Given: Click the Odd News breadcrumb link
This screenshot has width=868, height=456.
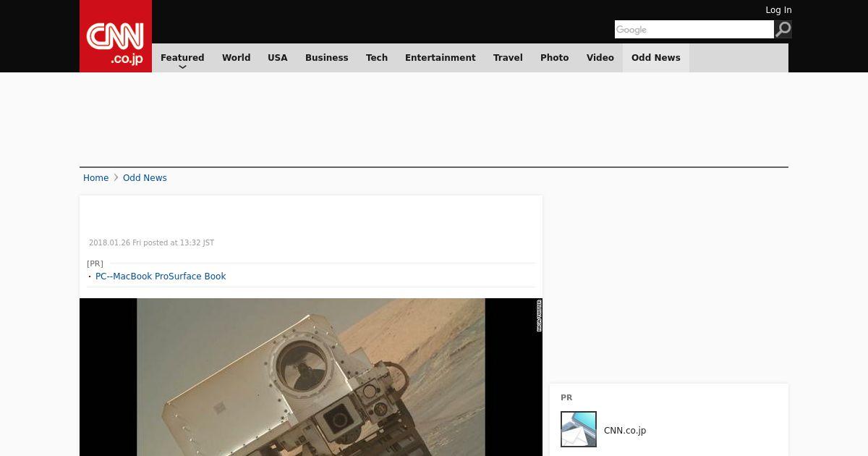Looking at the screenshot, I should pos(145,178).
